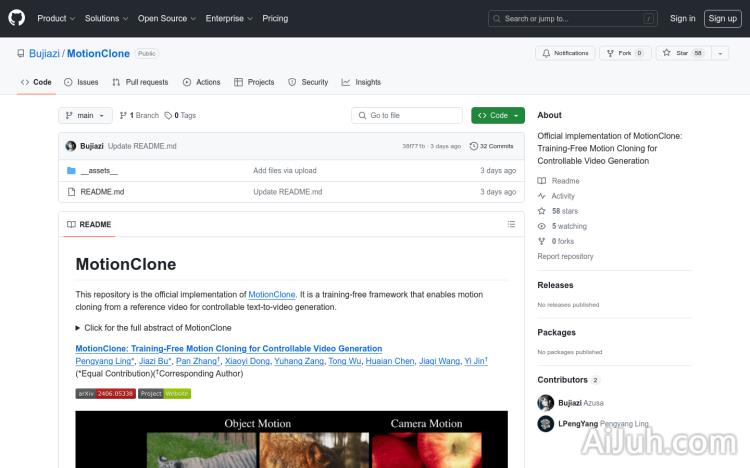Open the README.md file link

click(x=102, y=192)
